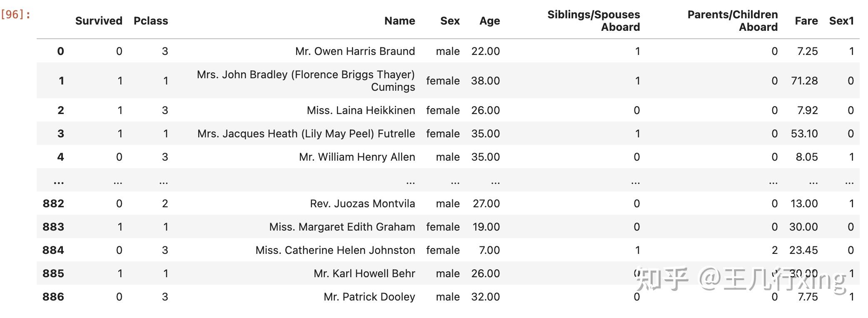Click the Name column header
868x318 pixels.
[x=399, y=21]
